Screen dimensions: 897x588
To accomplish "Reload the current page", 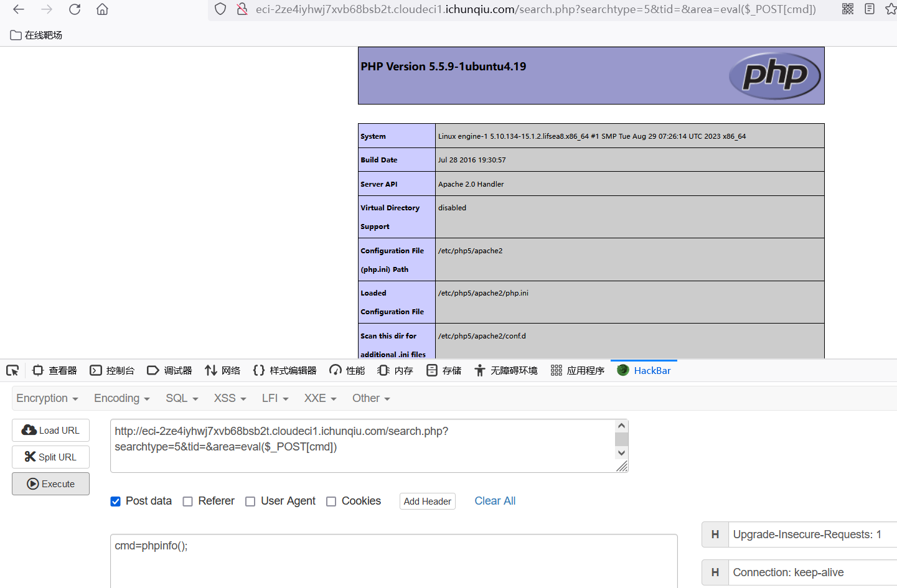I will click(x=75, y=9).
